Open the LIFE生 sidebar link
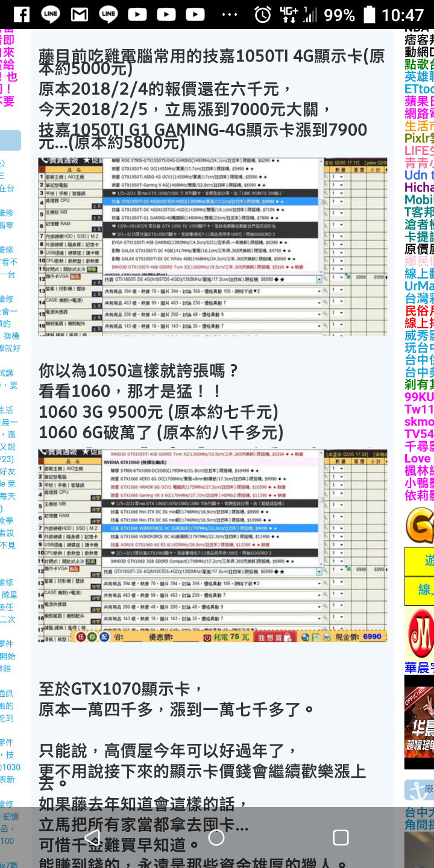Image resolution: width=434 pixels, height=868 pixels. click(419, 151)
